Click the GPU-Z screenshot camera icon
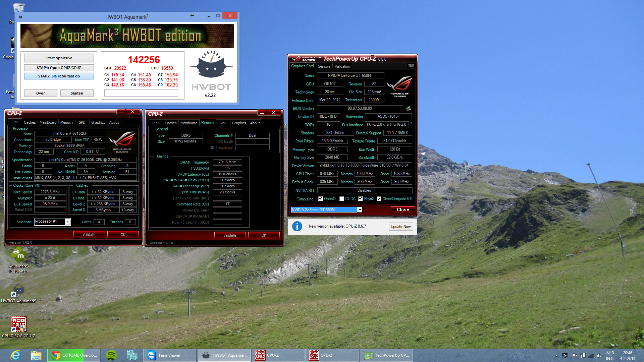This screenshot has width=644, height=362. coord(411,66)
